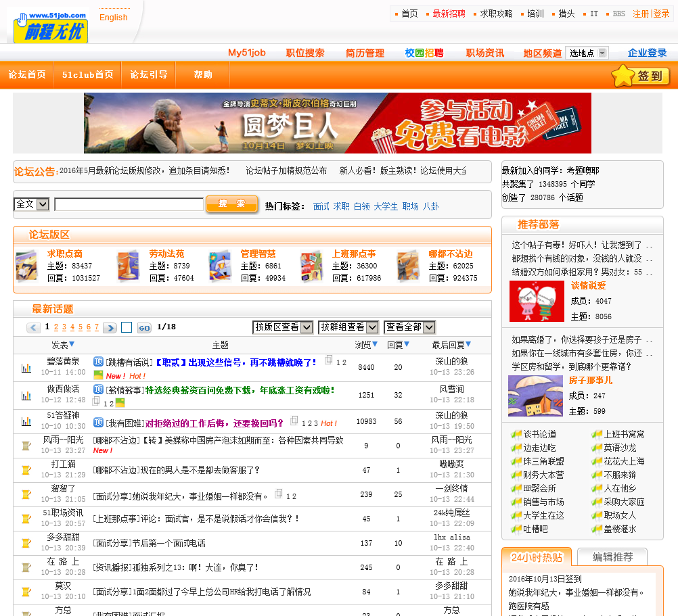
Task: Click poll chart icon beside 做西做活 post
Action: click(x=26, y=396)
